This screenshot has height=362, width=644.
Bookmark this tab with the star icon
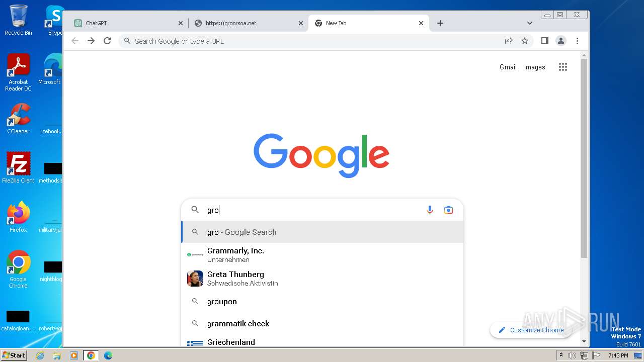click(525, 41)
